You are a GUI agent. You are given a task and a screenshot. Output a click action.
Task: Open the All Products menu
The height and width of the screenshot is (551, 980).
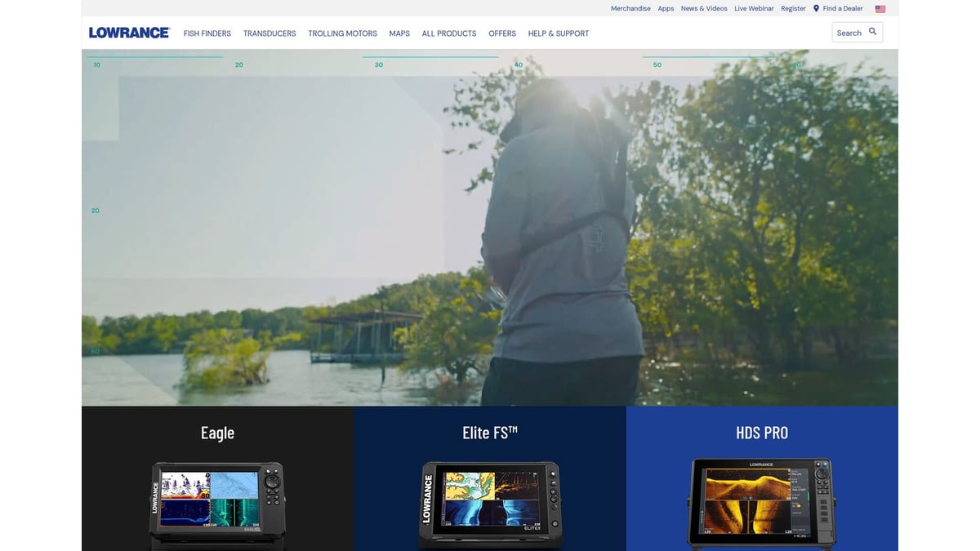pyautogui.click(x=448, y=33)
